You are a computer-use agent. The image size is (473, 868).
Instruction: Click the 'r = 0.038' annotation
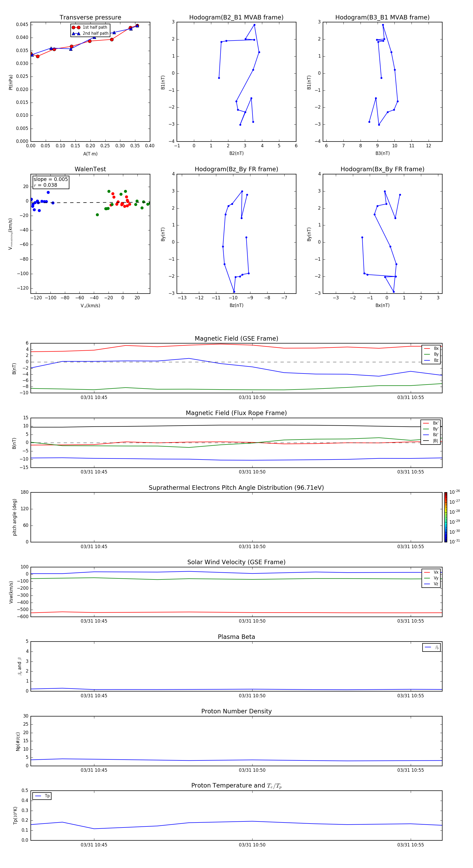coord(45,185)
